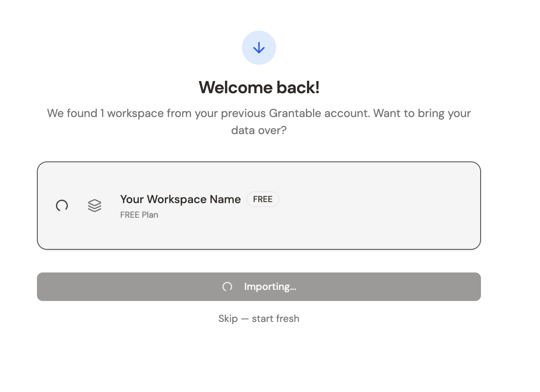Click the description text about bringing data over

[259, 121]
